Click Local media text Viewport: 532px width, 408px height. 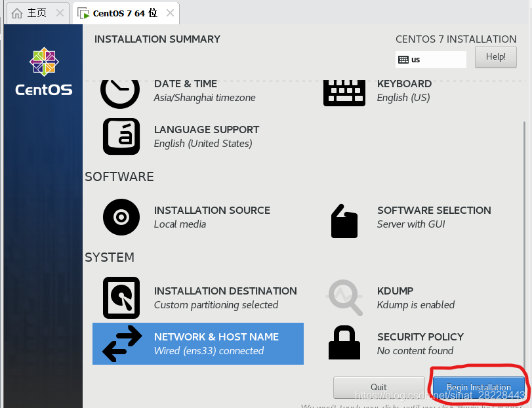180,224
